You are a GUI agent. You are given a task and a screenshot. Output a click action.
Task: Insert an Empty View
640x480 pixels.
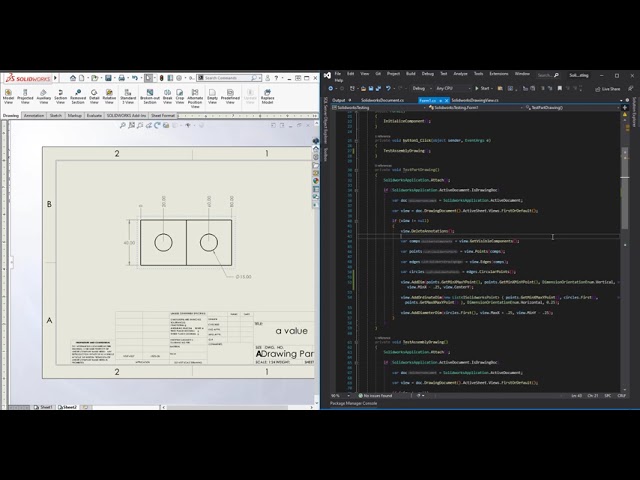click(x=212, y=97)
